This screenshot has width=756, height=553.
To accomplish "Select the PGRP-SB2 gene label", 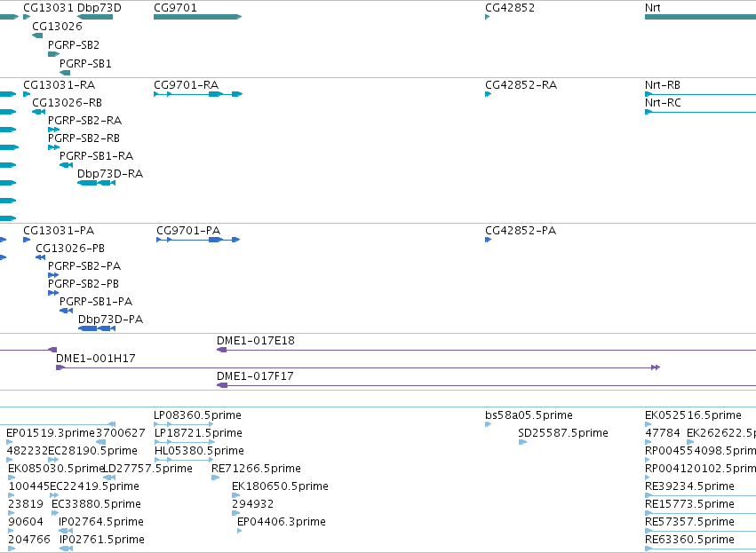I will [x=73, y=44].
